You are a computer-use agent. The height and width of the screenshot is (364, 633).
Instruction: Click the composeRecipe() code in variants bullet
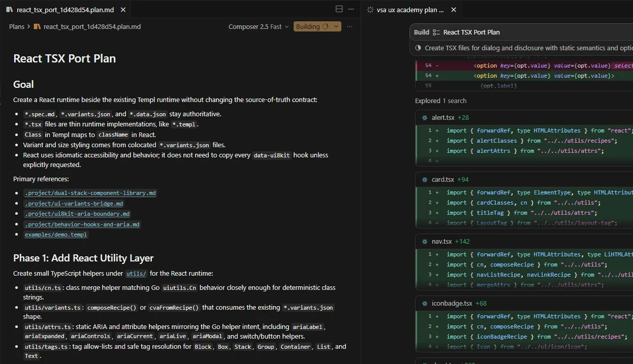point(112,308)
